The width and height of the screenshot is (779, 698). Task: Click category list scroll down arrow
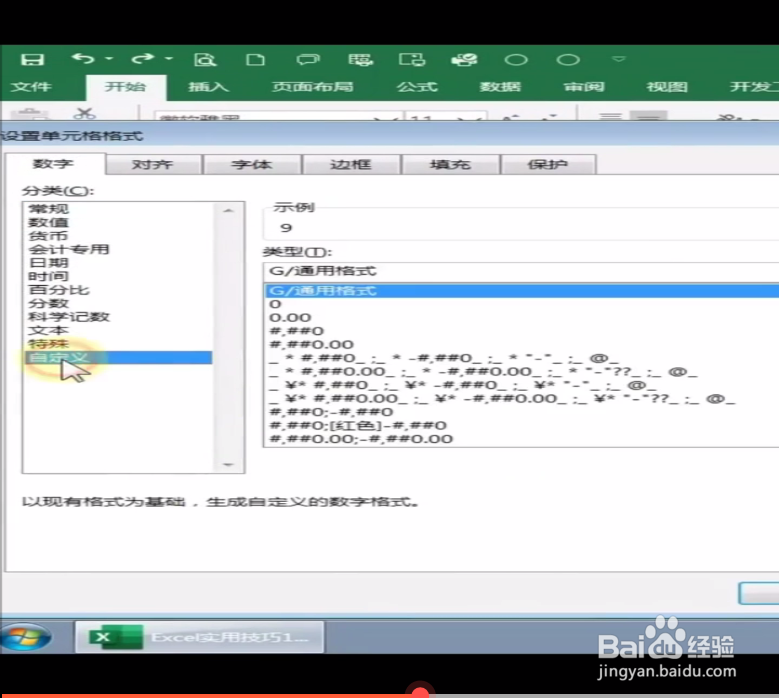coord(228,465)
